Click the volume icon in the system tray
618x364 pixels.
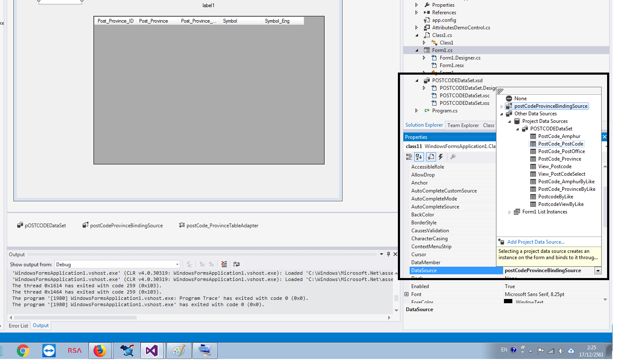[x=561, y=351]
